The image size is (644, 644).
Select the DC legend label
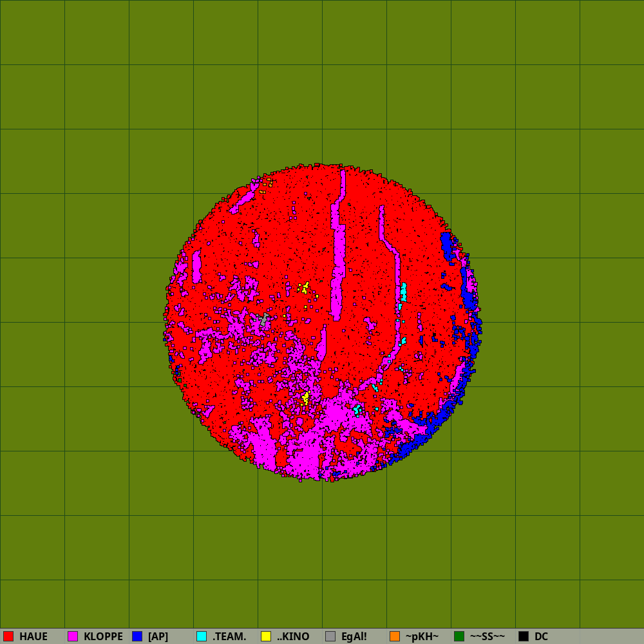pos(542,637)
